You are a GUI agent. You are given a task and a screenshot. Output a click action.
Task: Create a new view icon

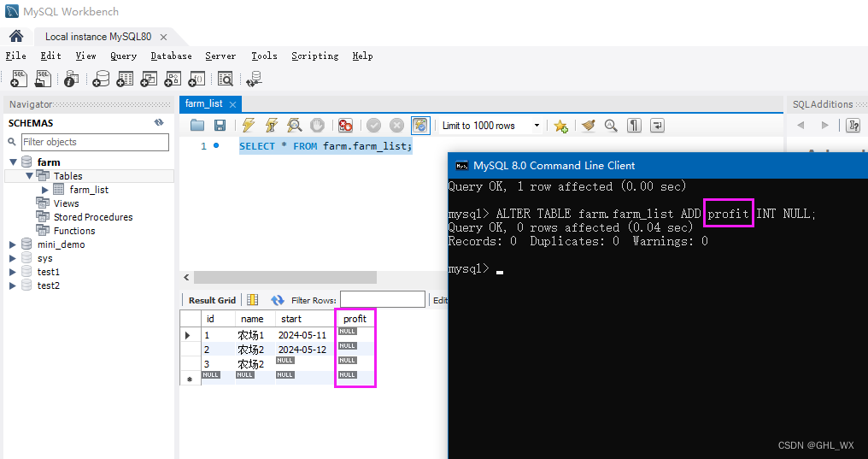tap(149, 79)
